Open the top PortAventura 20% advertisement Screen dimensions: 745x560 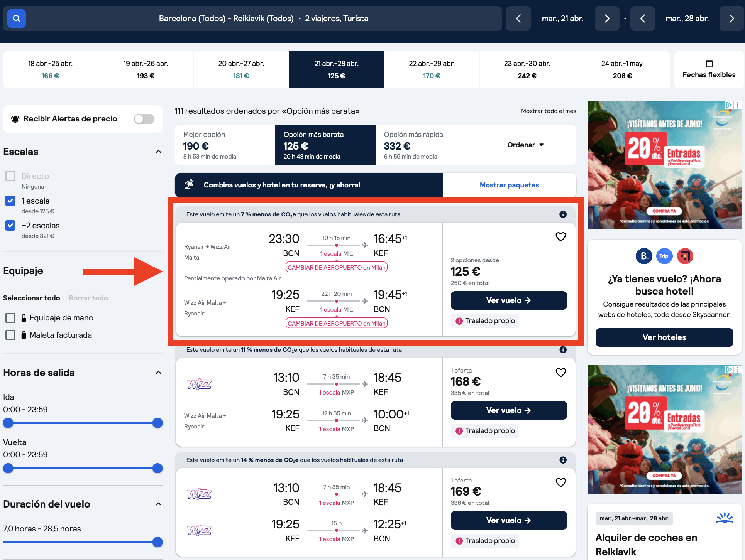[664, 165]
